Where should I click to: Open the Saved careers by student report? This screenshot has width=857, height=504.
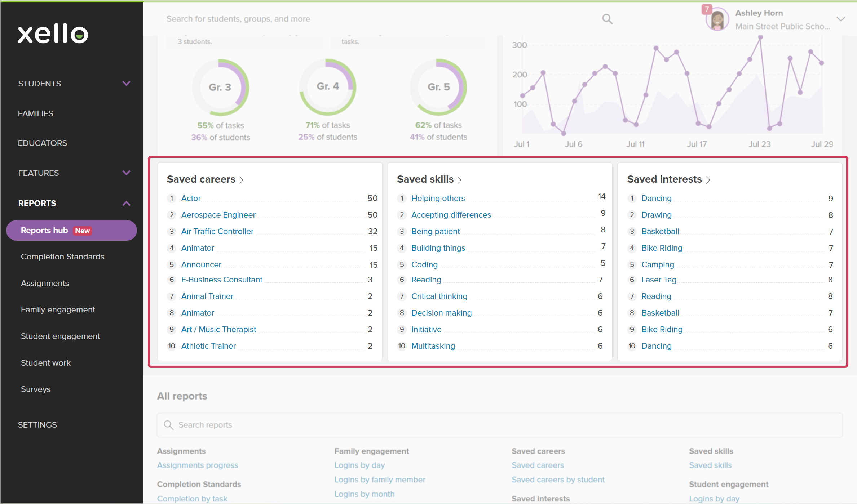tap(558, 480)
